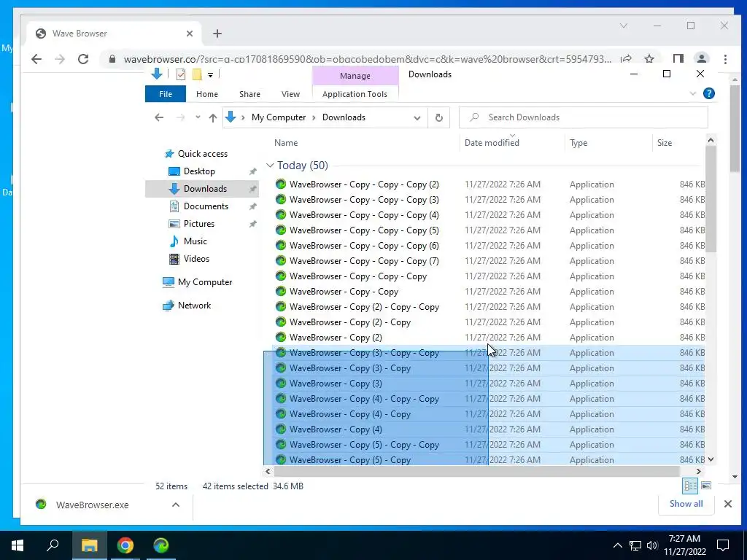Open WaveBrowser.exe download options chevron

point(175,505)
